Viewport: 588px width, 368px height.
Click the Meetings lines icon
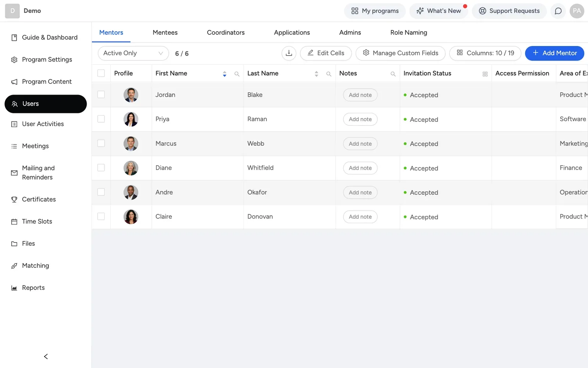tap(14, 146)
